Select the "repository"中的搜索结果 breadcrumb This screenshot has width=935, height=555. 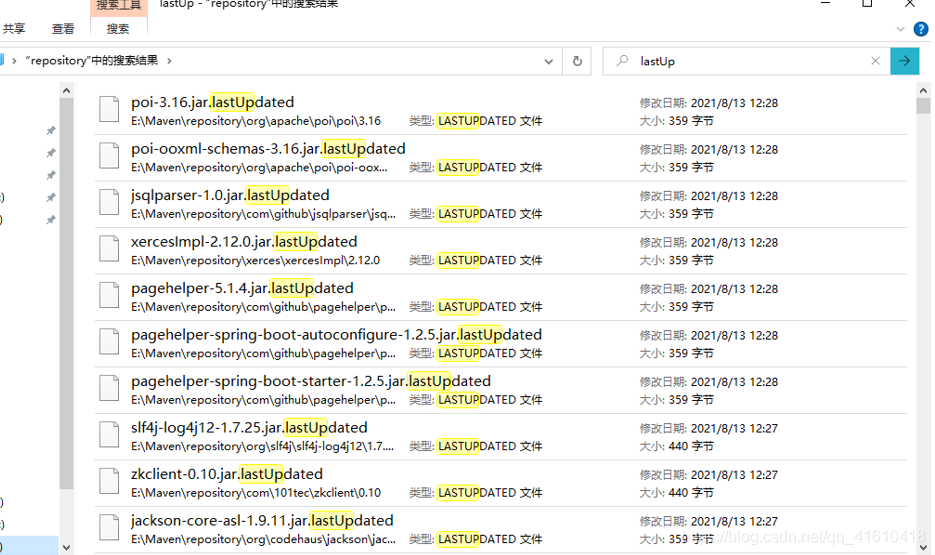click(x=92, y=61)
